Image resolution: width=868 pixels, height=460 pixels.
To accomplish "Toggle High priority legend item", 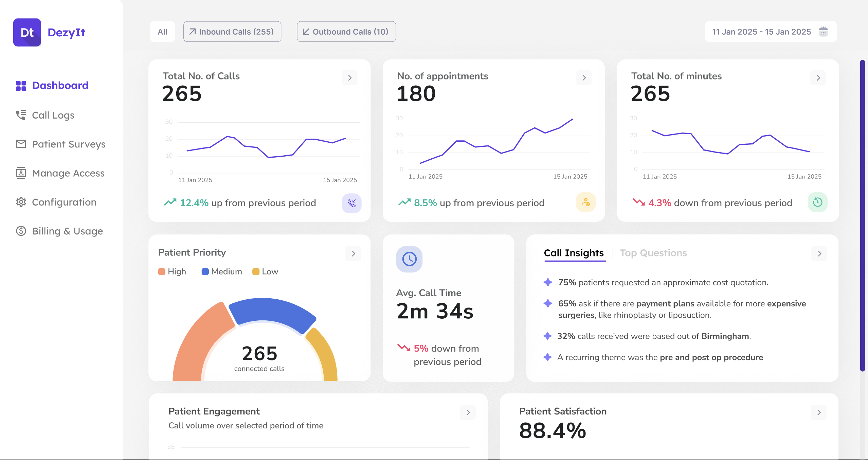I will point(173,271).
